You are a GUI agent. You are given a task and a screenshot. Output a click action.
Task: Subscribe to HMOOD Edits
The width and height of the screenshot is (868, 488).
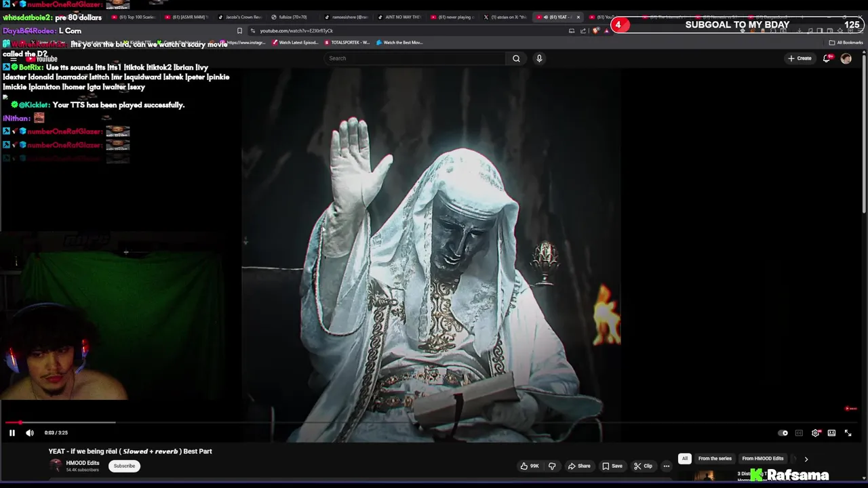124,466
